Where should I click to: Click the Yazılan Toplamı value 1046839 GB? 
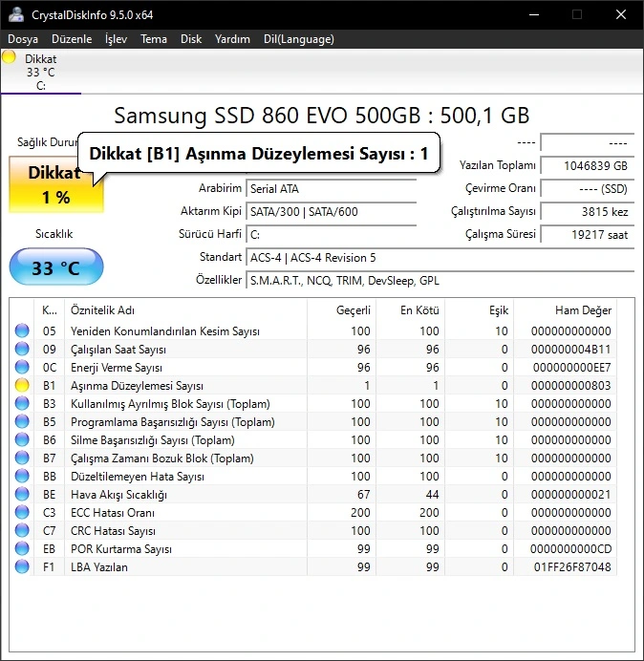pyautogui.click(x=588, y=165)
